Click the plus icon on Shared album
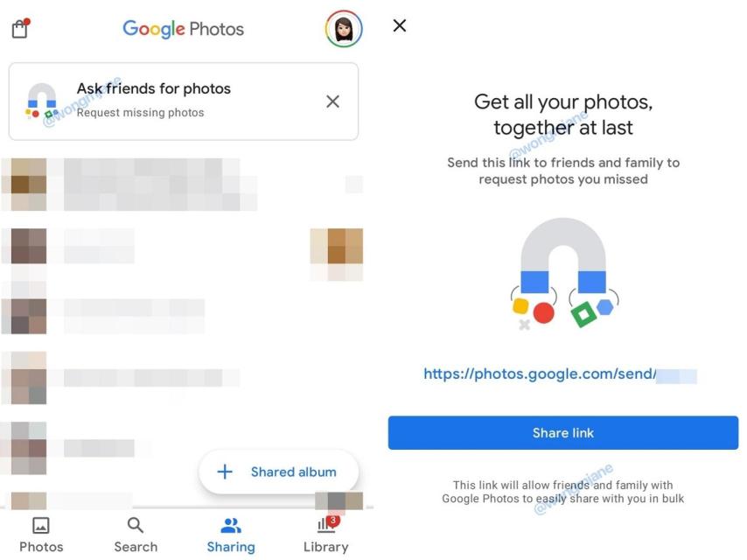This screenshot has height=560, width=747. point(225,472)
